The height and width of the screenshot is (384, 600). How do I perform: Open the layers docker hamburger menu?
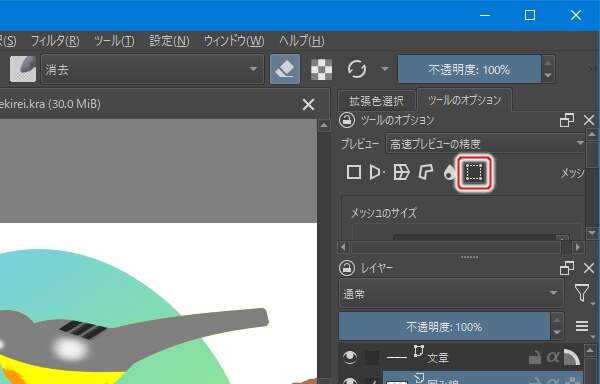tap(582, 326)
